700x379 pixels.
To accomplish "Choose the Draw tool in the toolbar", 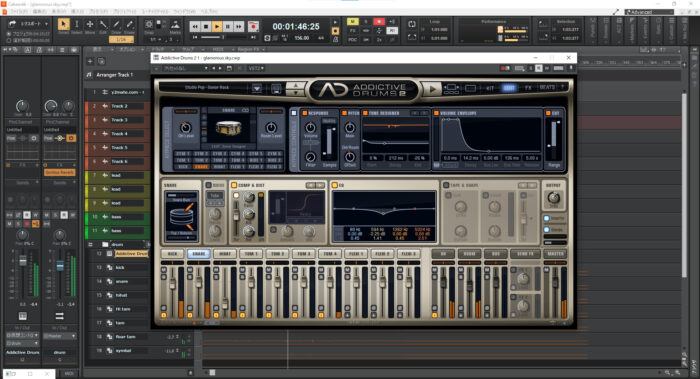I will coord(117,24).
